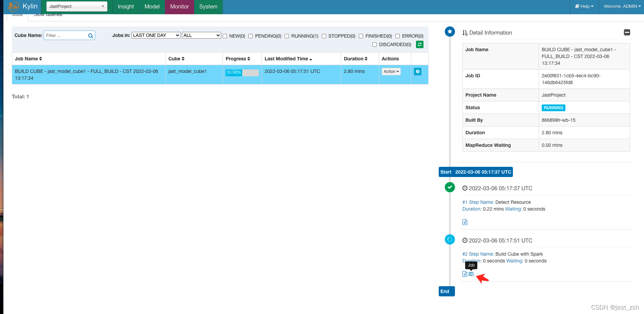Image resolution: width=644 pixels, height=314 pixels.
Task: Open the Action dropdown for the job
Action: pos(391,72)
